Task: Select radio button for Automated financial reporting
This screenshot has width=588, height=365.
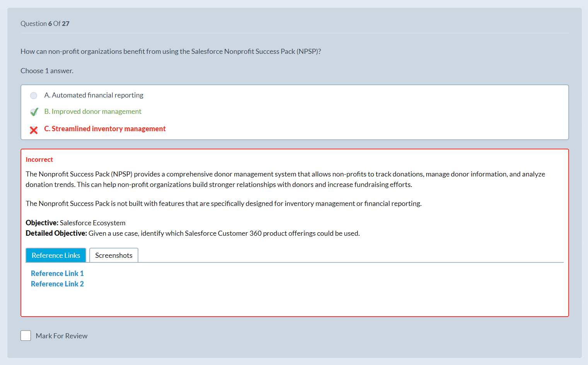Action: tap(34, 96)
